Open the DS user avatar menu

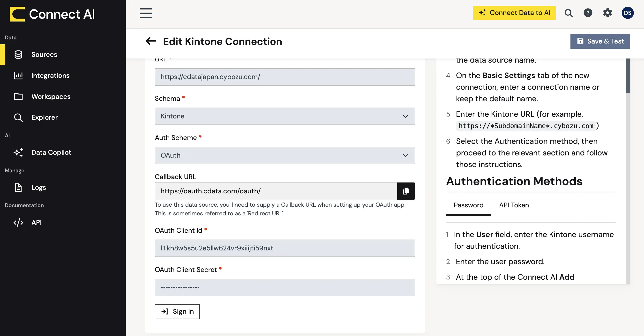click(x=628, y=13)
